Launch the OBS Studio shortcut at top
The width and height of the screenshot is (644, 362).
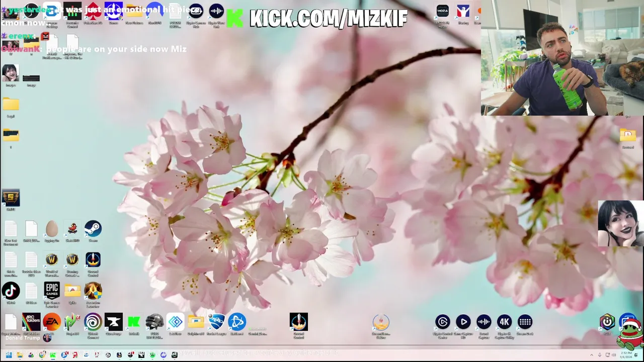pyautogui.click(x=31, y=11)
